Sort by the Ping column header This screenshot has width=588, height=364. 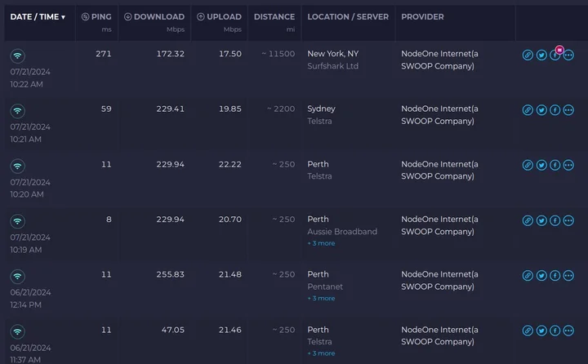pos(97,17)
